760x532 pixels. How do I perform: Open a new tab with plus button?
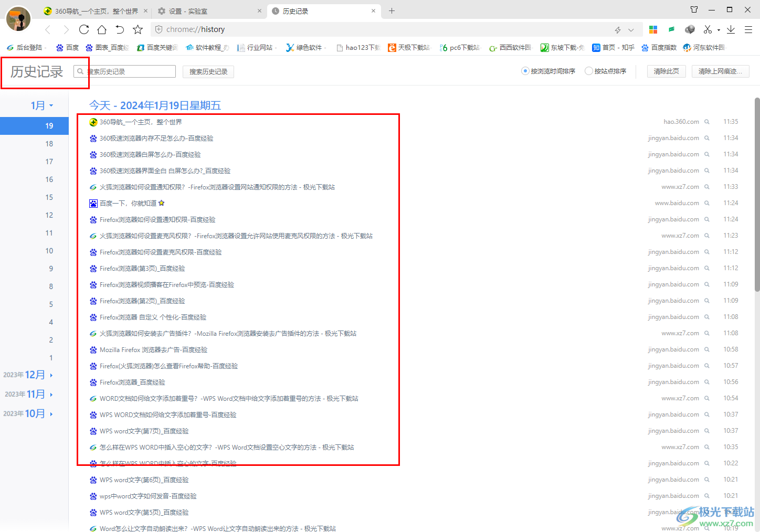coord(392,10)
